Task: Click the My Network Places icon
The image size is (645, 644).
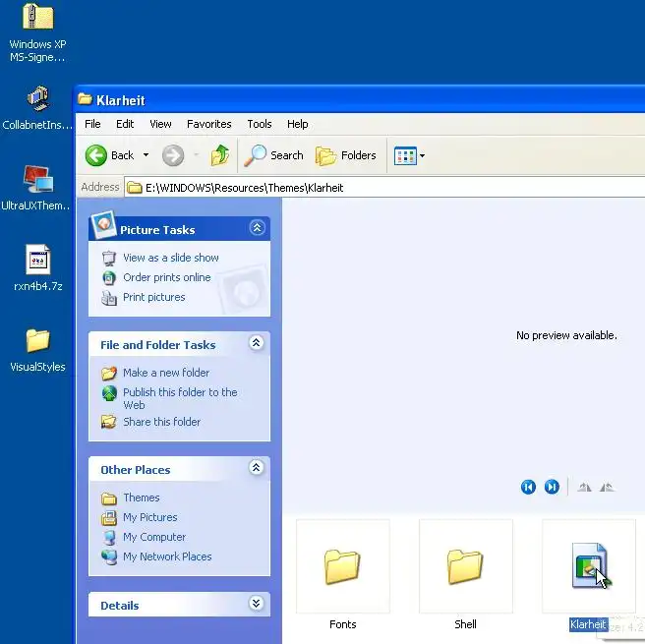Action: tap(109, 557)
